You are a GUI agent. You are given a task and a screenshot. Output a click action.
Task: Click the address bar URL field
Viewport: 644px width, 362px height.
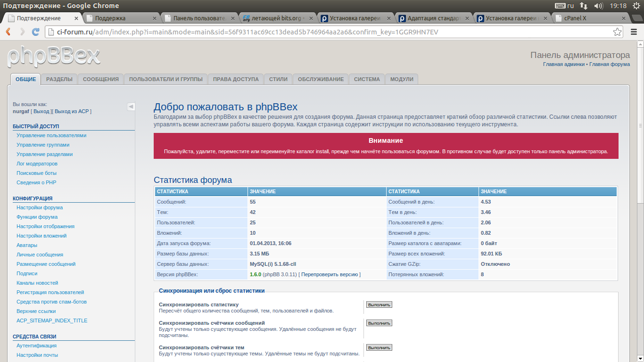283,32
